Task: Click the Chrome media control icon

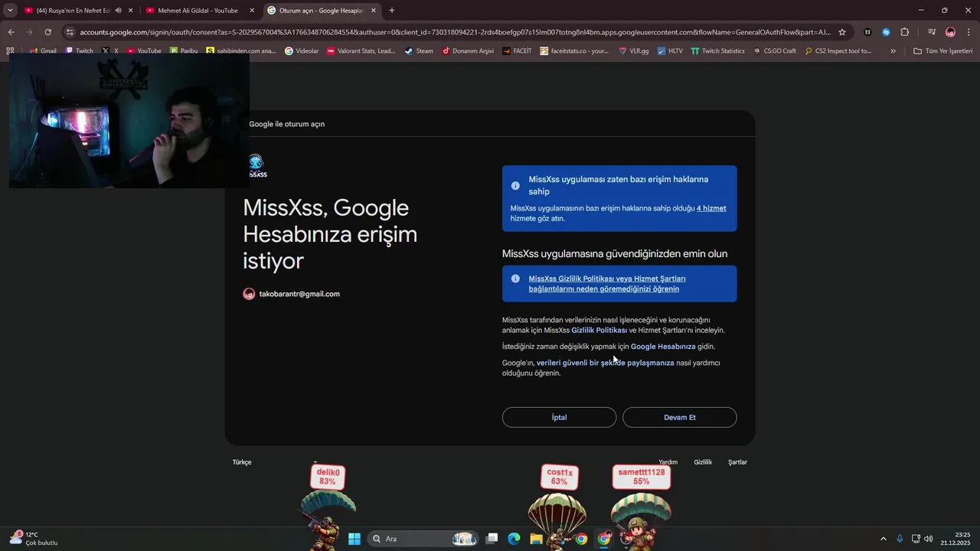Action: click(x=932, y=32)
